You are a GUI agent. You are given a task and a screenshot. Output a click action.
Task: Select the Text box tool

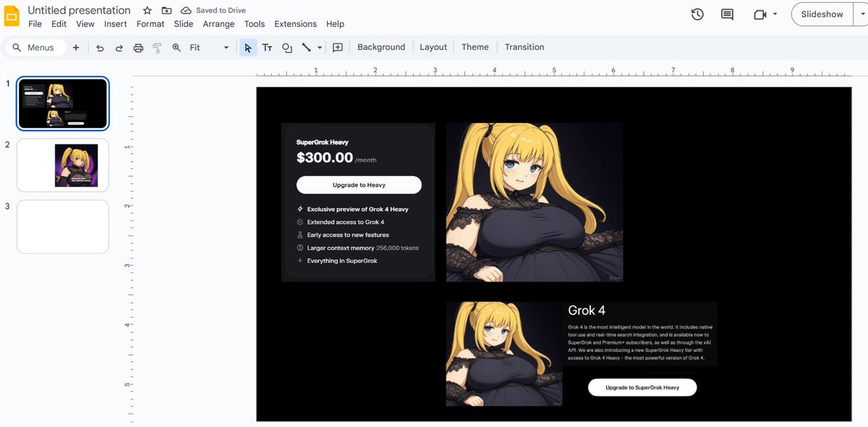[268, 47]
